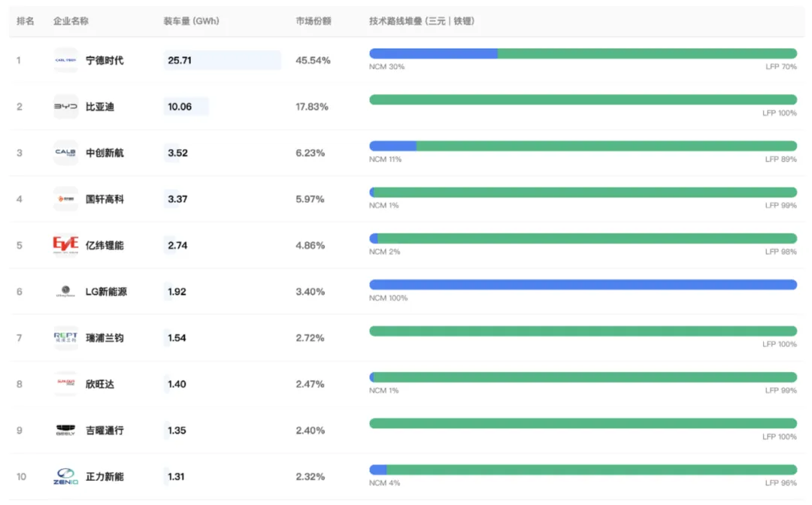
Task: Click the green LFP bar for 比亚迪
Action: 583,100
